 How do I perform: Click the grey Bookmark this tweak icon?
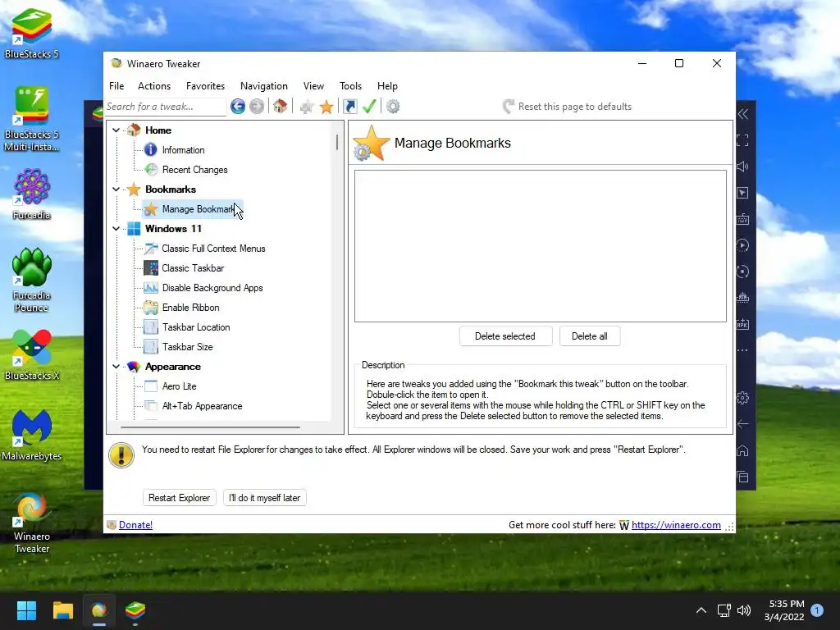(x=307, y=107)
